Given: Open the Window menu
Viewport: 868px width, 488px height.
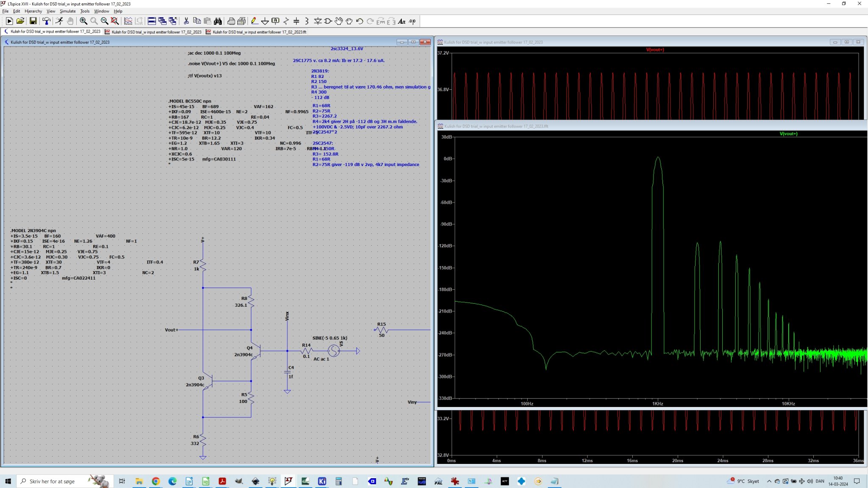Looking at the screenshot, I should pos(101,11).
